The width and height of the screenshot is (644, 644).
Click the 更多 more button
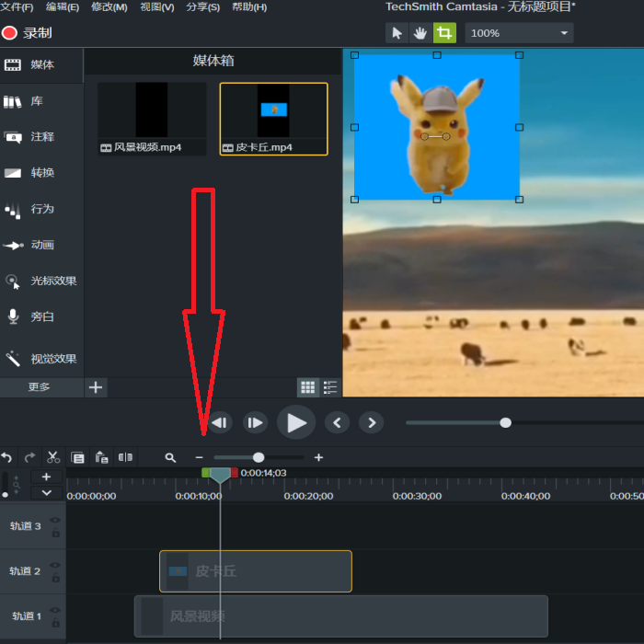(41, 387)
